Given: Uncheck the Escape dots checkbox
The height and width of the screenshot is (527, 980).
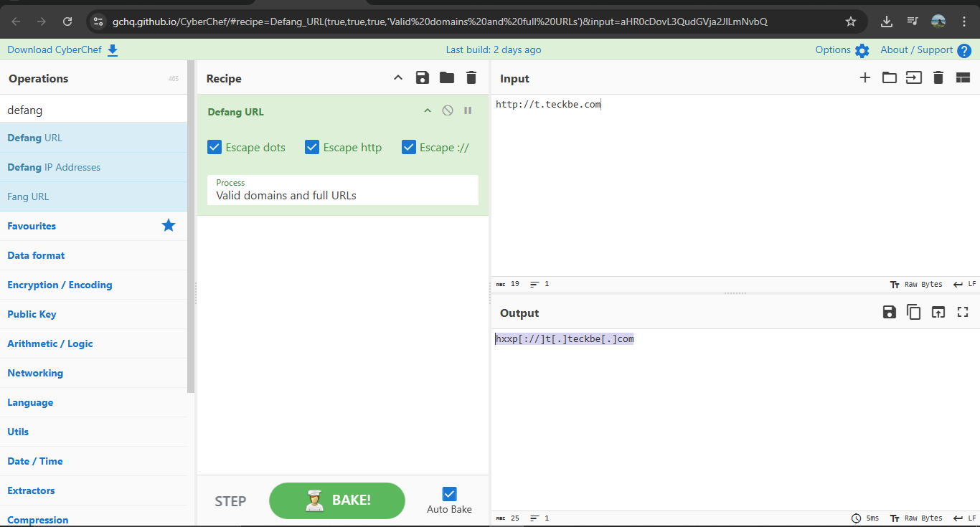Looking at the screenshot, I should pyautogui.click(x=215, y=147).
